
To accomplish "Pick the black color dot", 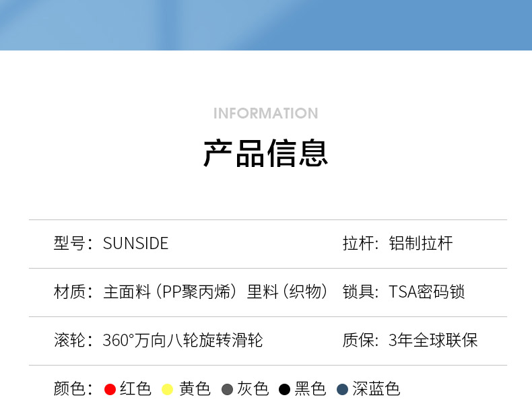I will tap(285, 389).
